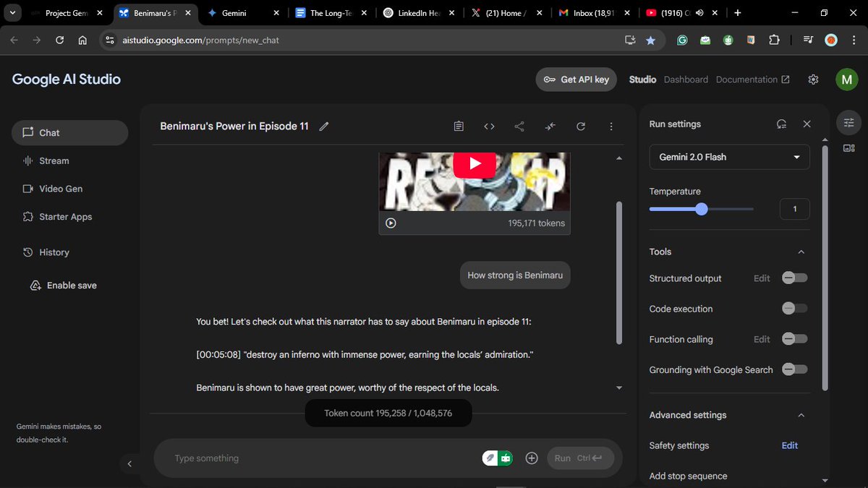Collapse the Tools section
The height and width of the screenshot is (488, 868).
click(x=801, y=252)
